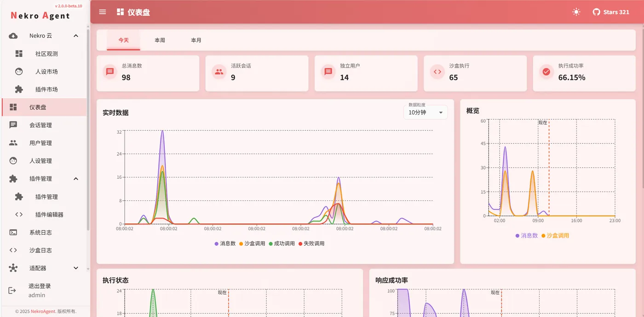Expand the 适配器 section
Viewport: 644px width, 317px height.
click(76, 268)
